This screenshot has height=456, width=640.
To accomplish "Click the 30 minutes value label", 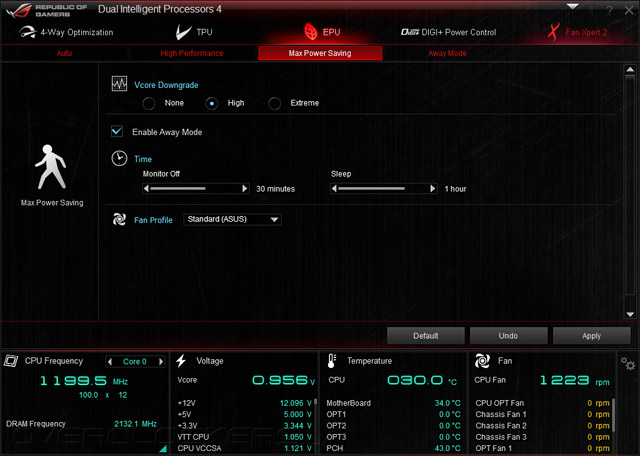I will tap(276, 189).
